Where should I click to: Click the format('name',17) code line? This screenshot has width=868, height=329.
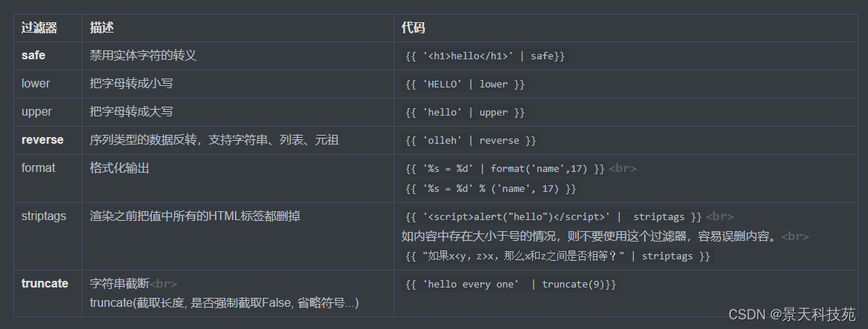[x=505, y=169]
